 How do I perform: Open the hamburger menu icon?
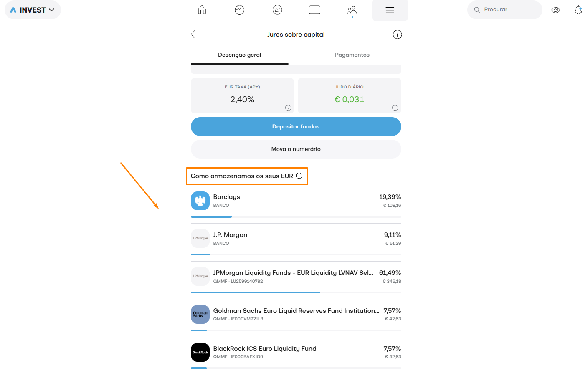click(x=390, y=10)
